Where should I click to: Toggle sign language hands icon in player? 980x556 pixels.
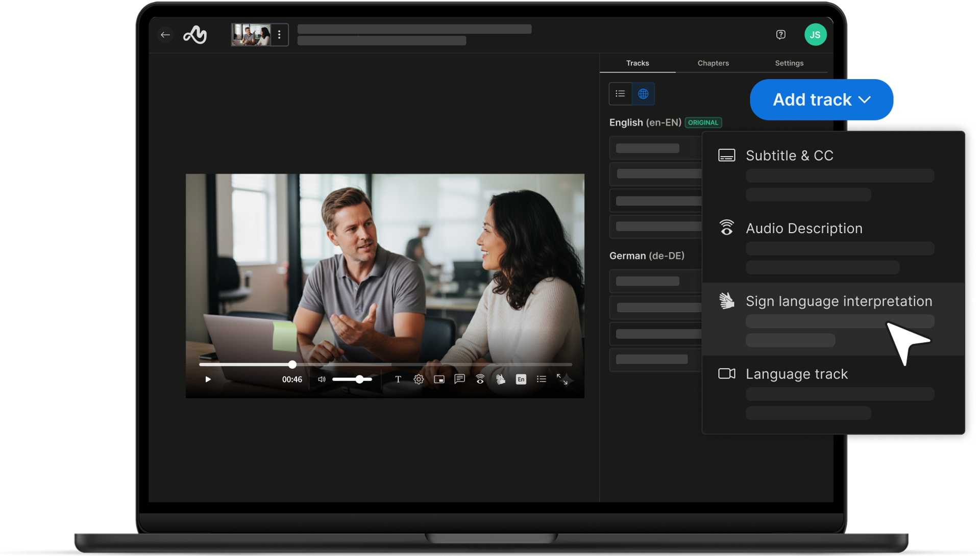(x=500, y=379)
